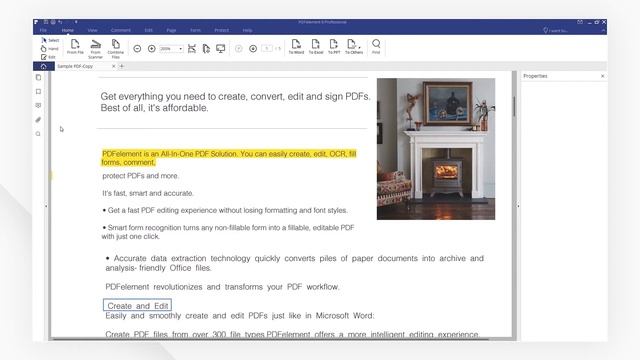Collapse the ribbon with the chevron
640x360 pixels.
pyautogui.click(x=603, y=30)
